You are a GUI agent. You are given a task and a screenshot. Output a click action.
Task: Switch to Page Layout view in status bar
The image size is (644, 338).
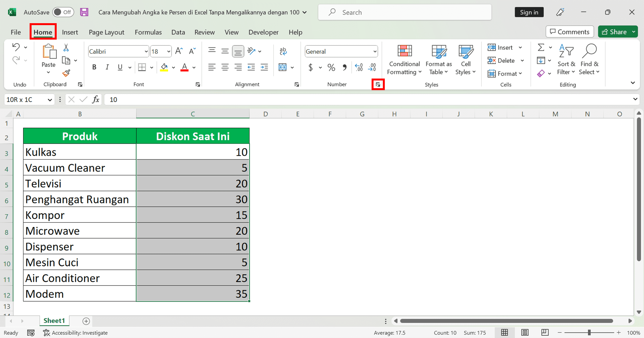click(525, 333)
